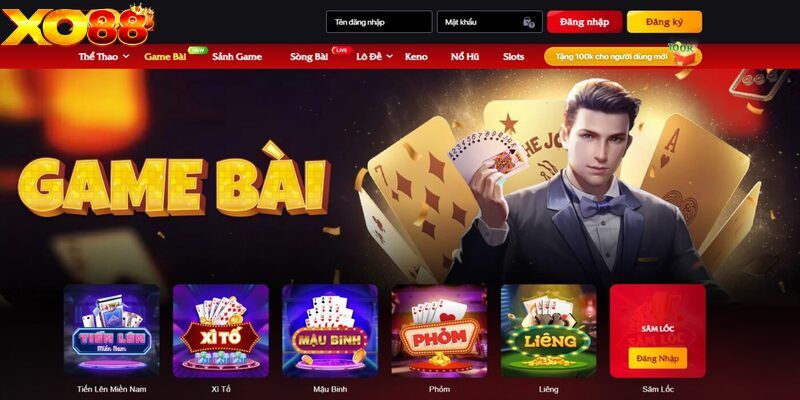Screen dimensions: 800x400
Task: Click the Tặng 100k promo banner
Action: (x=622, y=57)
